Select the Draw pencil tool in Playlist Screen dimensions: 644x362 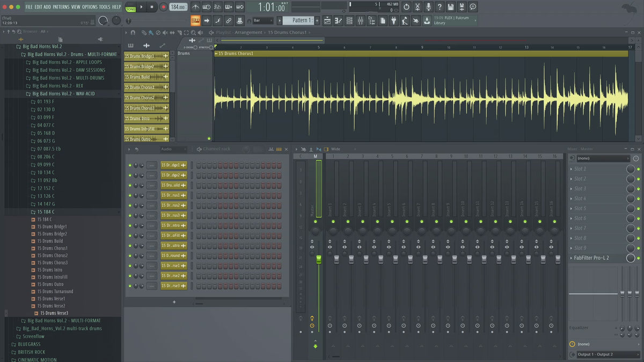(144, 33)
